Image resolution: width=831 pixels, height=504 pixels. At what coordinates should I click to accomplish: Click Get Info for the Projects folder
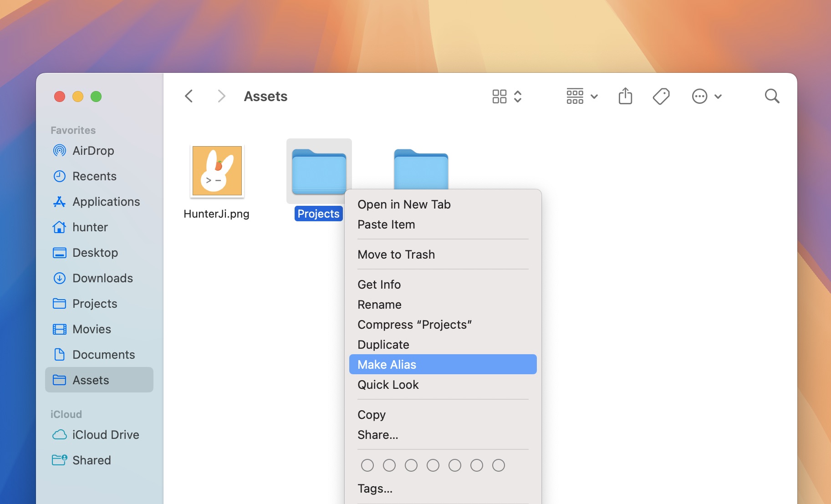coord(379,284)
